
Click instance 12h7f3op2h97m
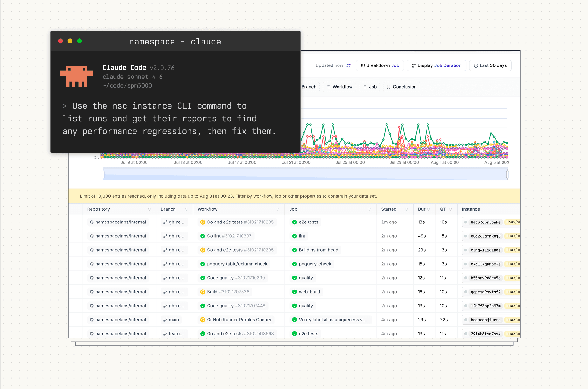pos(485,306)
